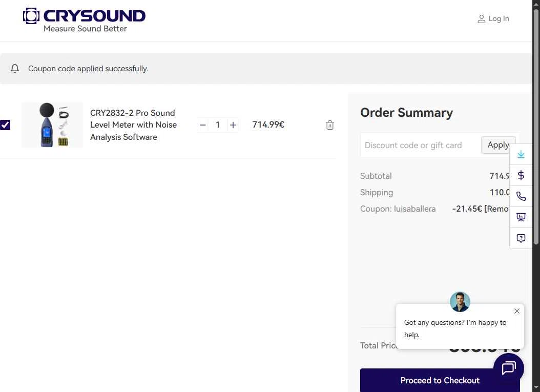Click the dollar sign quote icon
Viewport: 540px width, 392px height.
(521, 175)
